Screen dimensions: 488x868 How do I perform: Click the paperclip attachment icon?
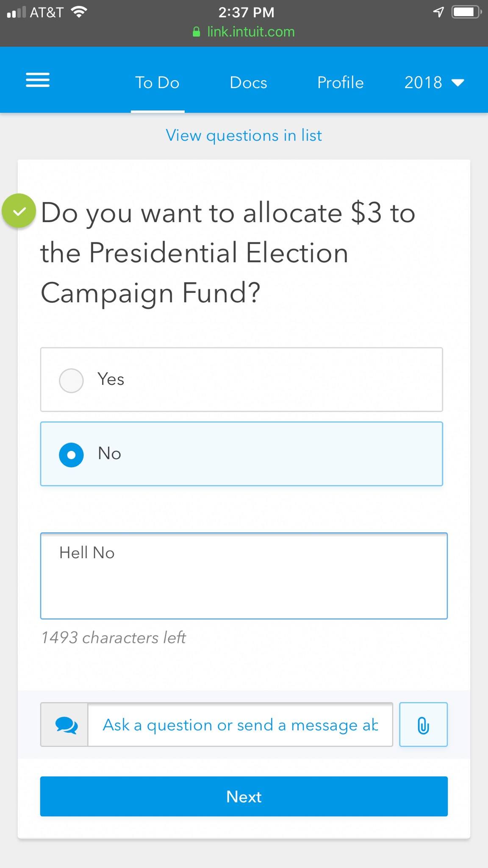(x=423, y=725)
